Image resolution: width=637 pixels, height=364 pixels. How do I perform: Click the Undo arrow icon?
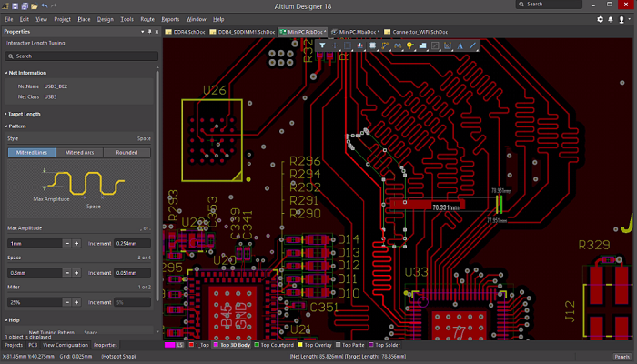click(x=45, y=5)
